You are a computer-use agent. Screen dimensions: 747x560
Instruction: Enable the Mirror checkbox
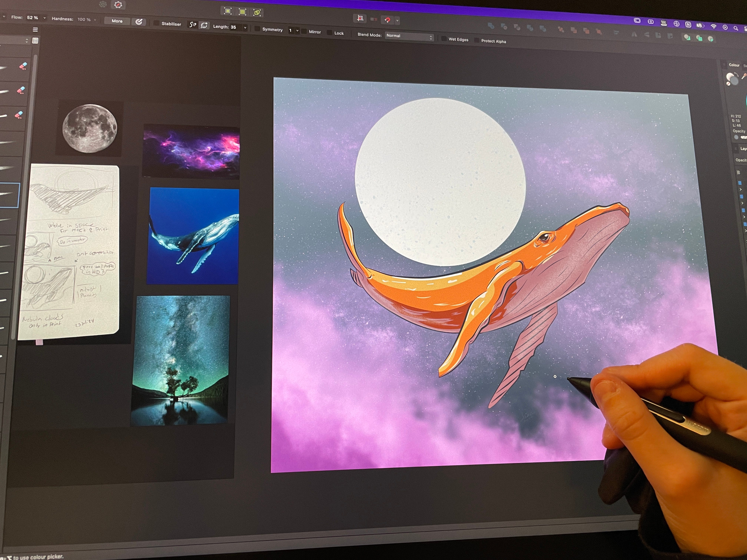(304, 31)
